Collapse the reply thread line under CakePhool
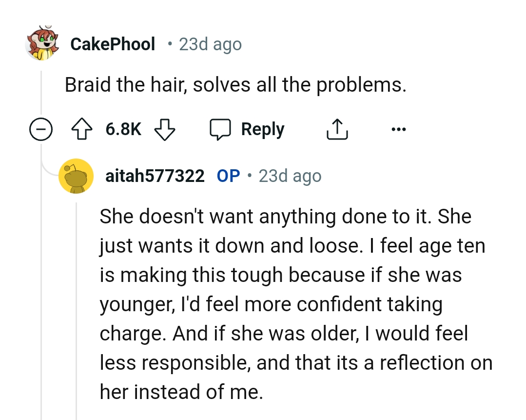 coord(41,244)
